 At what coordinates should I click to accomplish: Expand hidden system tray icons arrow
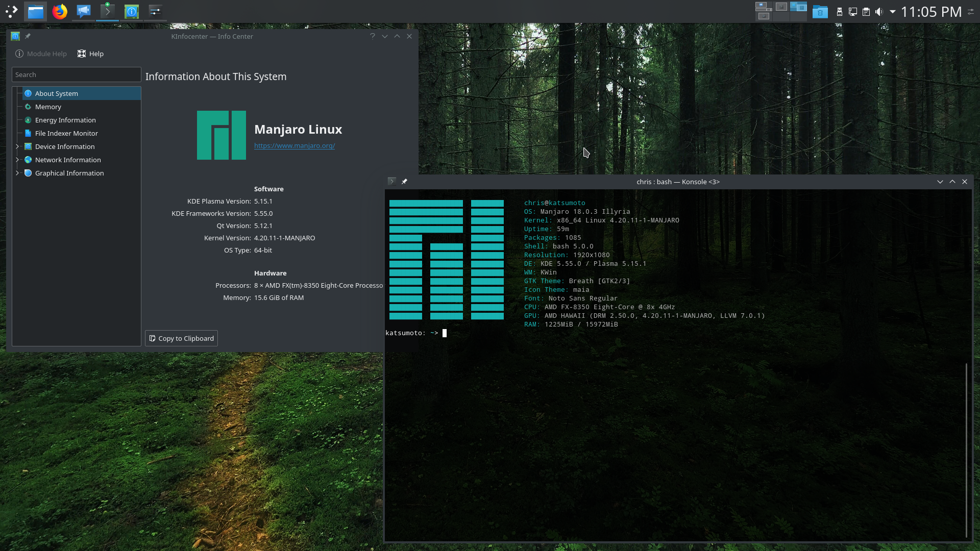892,12
